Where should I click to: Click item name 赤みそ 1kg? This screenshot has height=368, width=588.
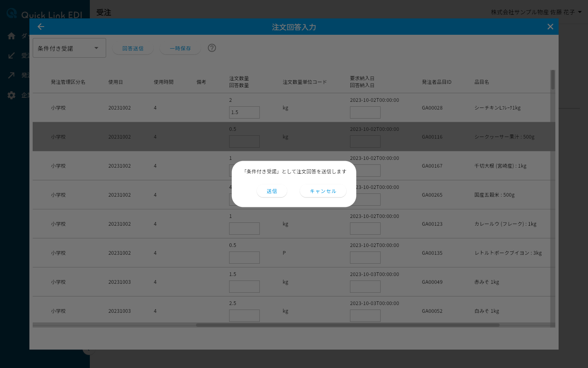point(487,282)
